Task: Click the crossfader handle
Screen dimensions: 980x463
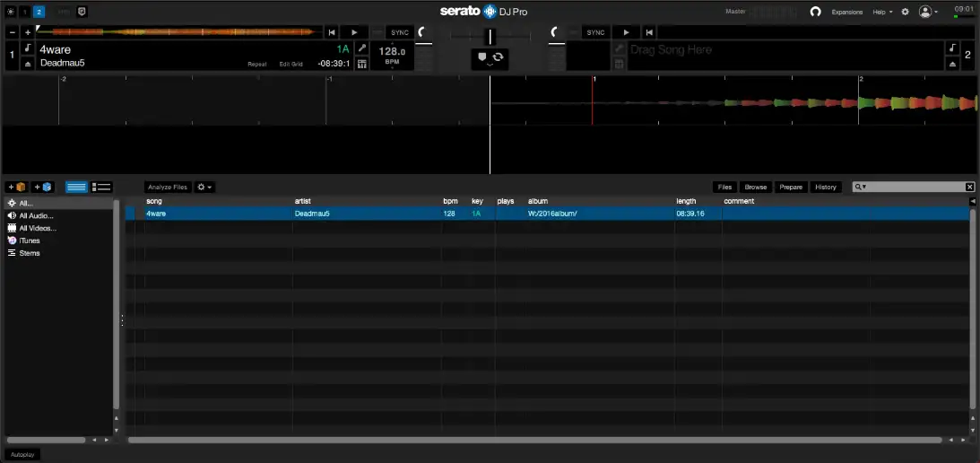Action: [490, 36]
